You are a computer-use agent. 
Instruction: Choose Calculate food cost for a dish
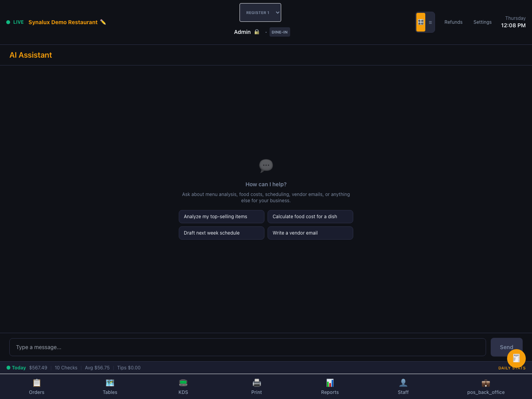310,217
